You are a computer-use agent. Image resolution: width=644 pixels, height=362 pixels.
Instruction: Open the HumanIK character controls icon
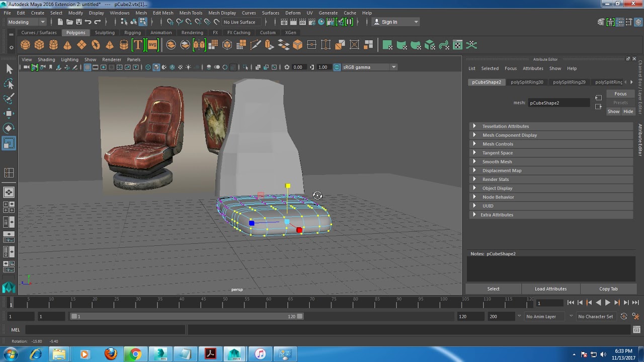coord(610,22)
